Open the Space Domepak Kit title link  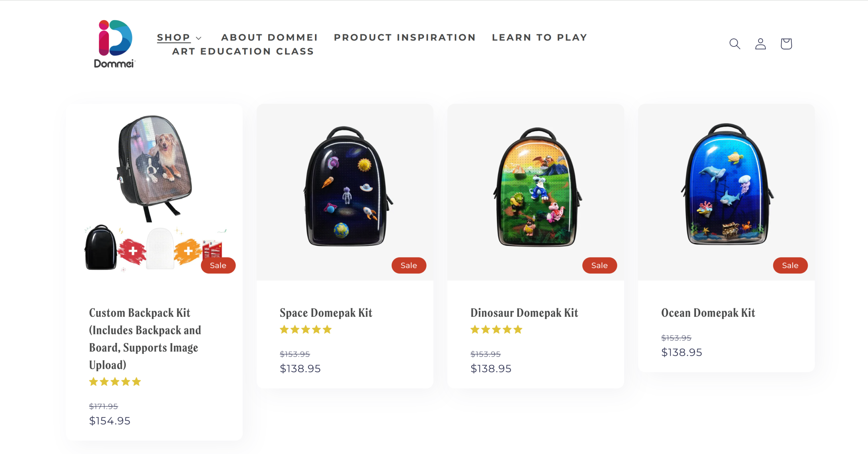point(326,312)
